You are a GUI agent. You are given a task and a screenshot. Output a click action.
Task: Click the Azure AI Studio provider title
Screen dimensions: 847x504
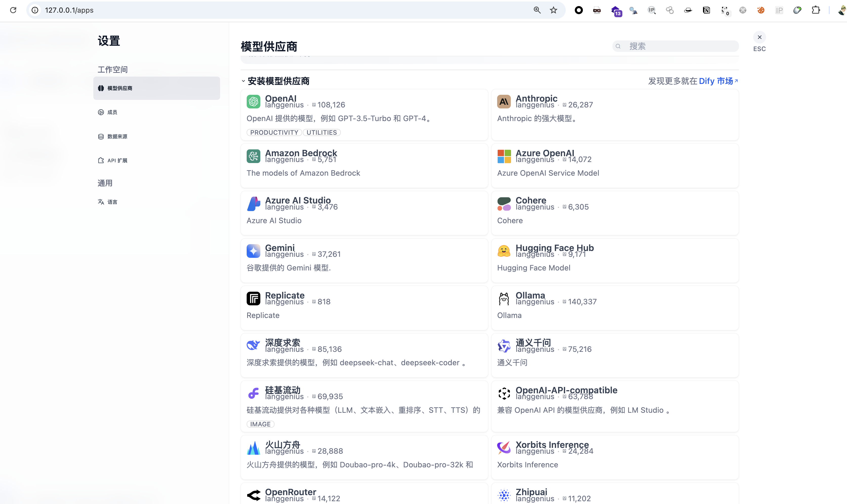298,200
